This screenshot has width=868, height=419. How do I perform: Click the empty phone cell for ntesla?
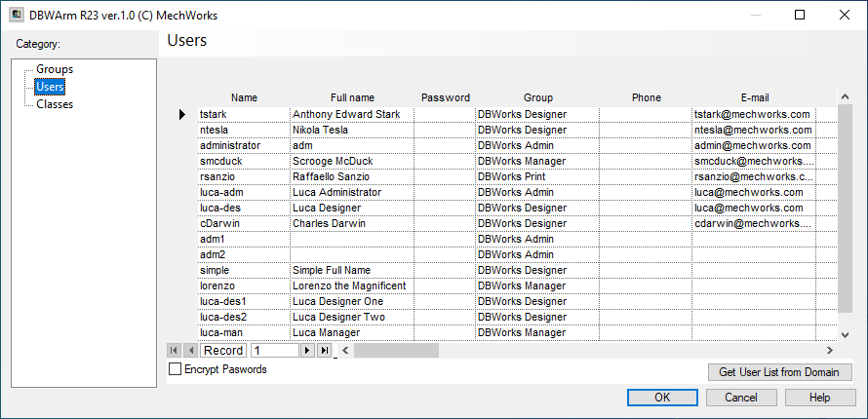pyautogui.click(x=646, y=130)
